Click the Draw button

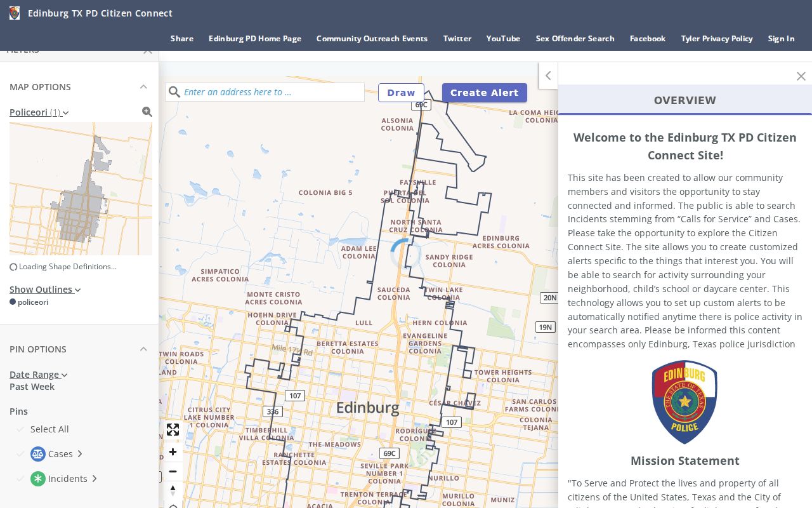coord(402,93)
